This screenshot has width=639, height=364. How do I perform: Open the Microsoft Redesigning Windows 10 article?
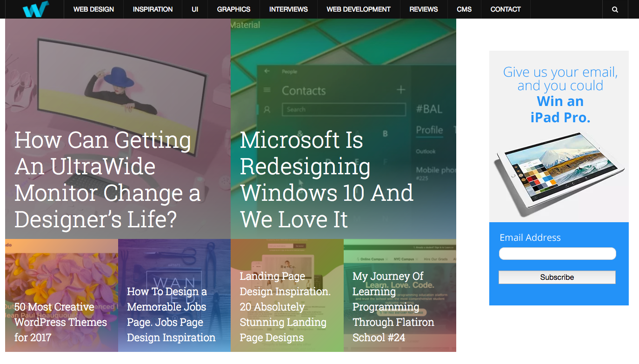tap(326, 180)
